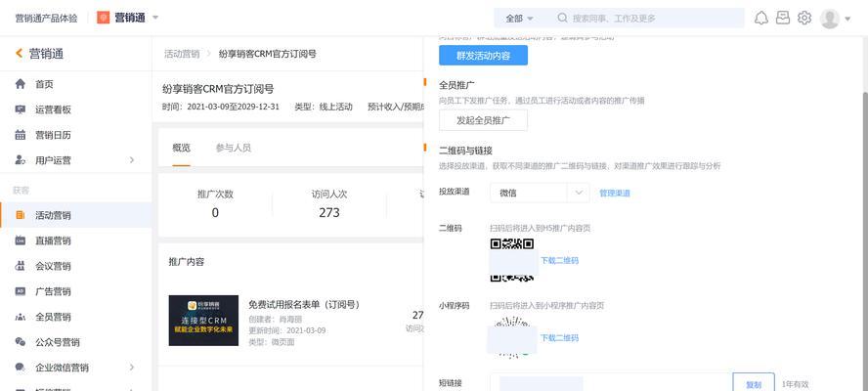Click the 推广次数 0 value
This screenshot has width=868, height=391.
[215, 213]
